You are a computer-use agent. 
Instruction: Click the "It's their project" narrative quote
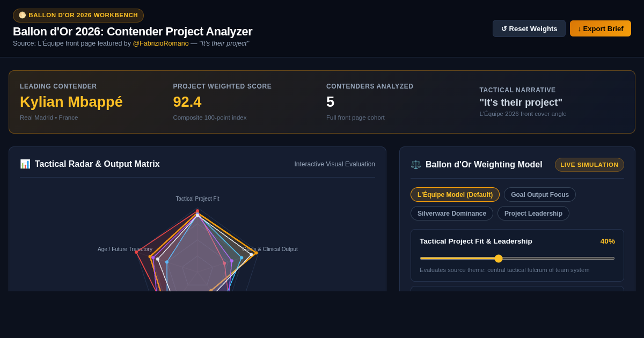(x=521, y=102)
